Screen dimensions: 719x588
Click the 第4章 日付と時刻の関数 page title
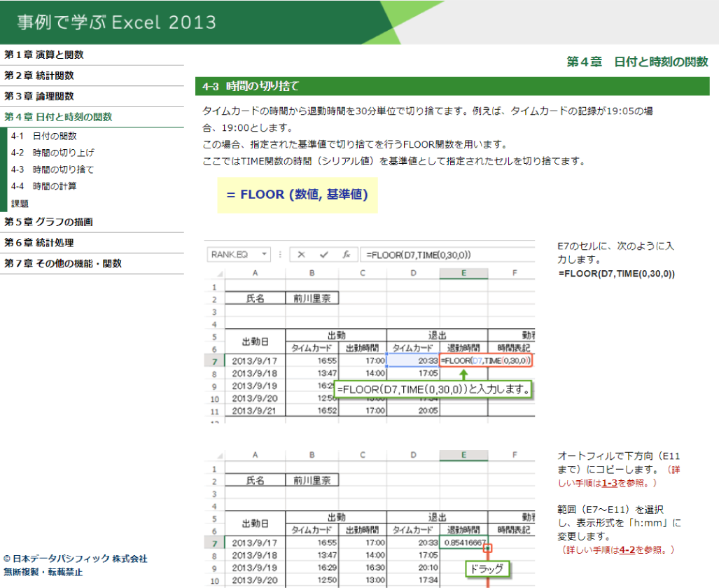637,62
